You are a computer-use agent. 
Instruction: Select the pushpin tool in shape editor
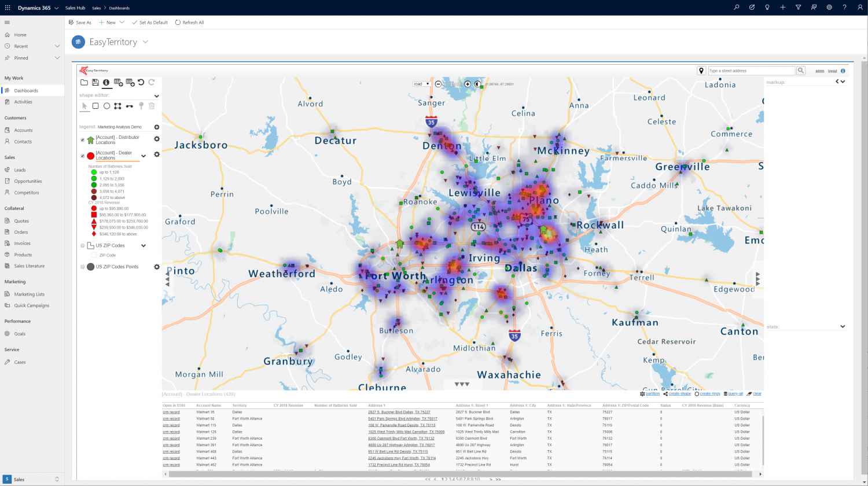point(141,106)
